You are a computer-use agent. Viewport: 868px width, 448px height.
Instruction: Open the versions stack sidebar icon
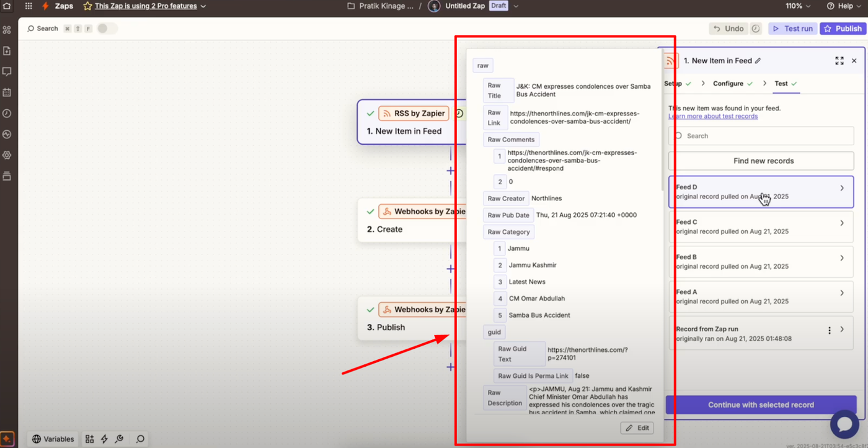(7, 176)
